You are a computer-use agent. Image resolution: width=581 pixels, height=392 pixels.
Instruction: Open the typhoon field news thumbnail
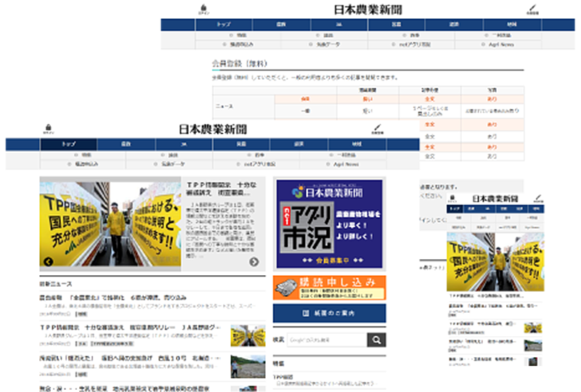coord(248,367)
